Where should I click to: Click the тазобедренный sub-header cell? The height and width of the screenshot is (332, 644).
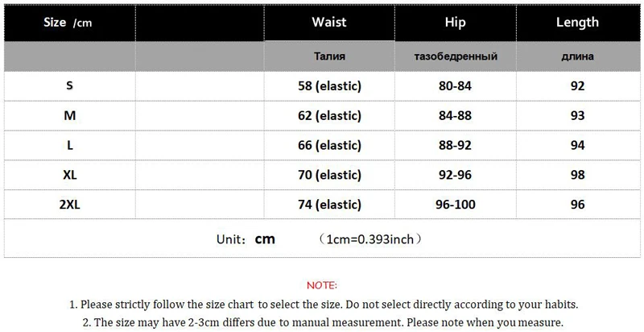[x=453, y=56]
